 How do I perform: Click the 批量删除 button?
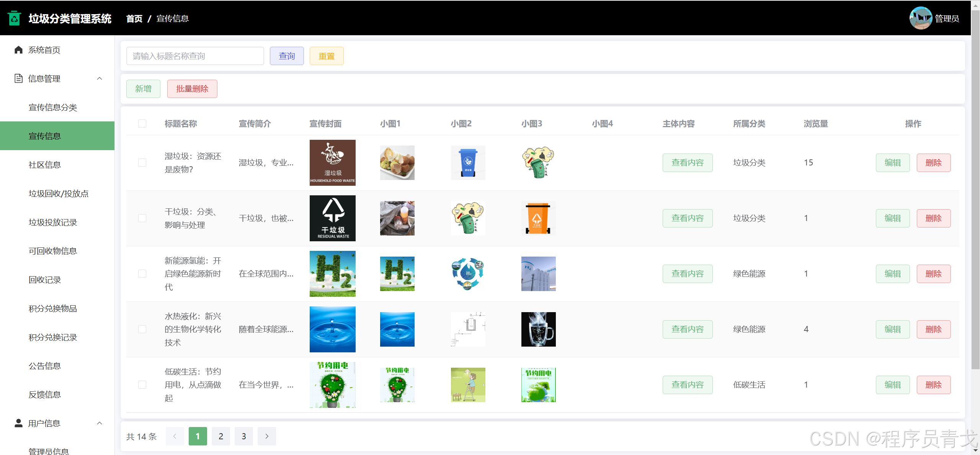(x=192, y=89)
